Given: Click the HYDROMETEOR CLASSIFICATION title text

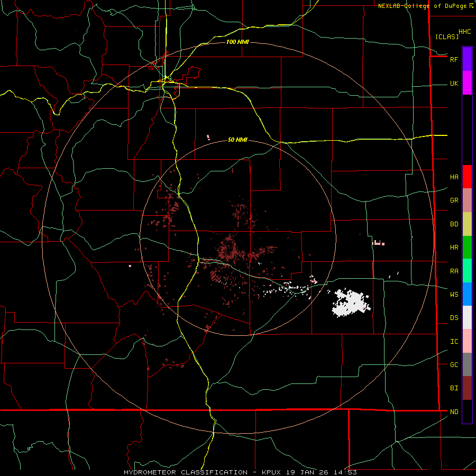Looking at the screenshot, I should tap(186, 472).
